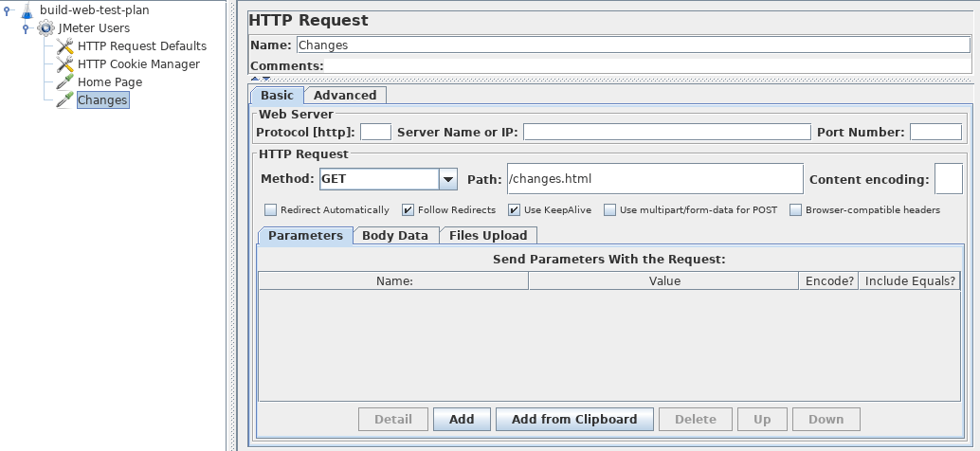980x451 pixels.
Task: Click the test plan flask icon
Action: (x=26, y=10)
